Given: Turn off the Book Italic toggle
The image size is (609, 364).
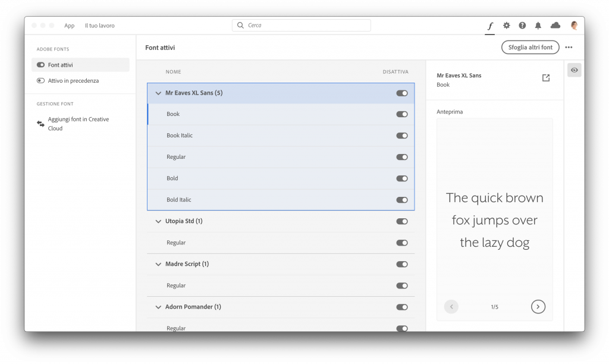Looking at the screenshot, I should [x=402, y=136].
